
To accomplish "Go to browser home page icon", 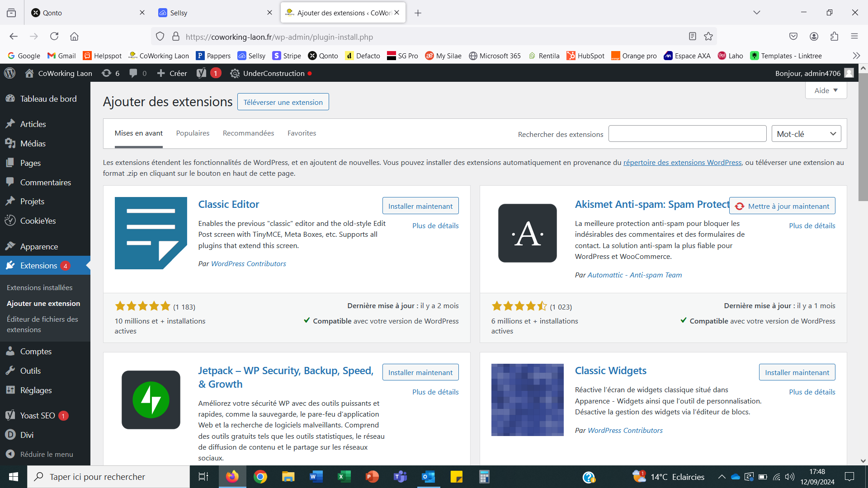I will [74, 36].
